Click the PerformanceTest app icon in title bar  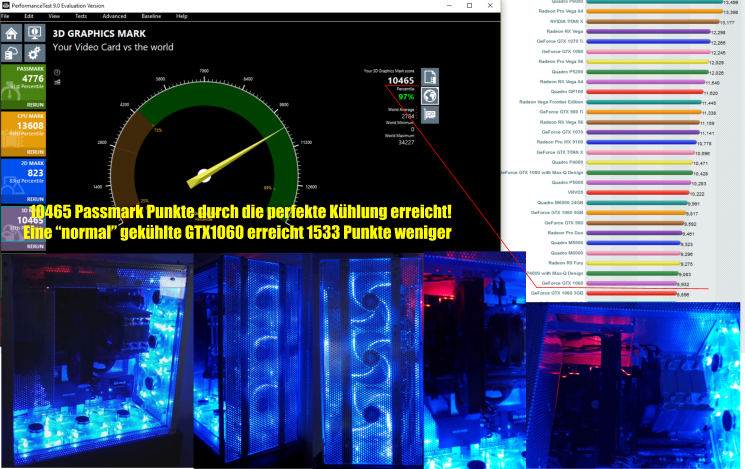click(6, 6)
